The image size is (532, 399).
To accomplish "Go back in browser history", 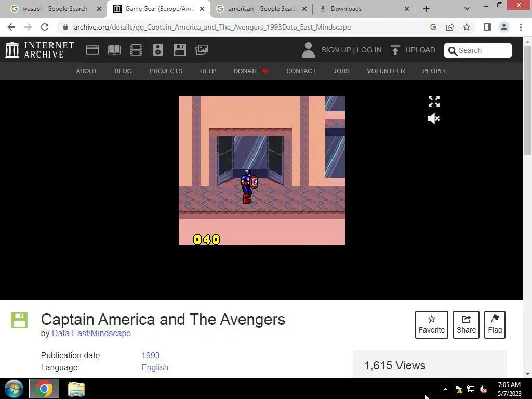I will pyautogui.click(x=11, y=27).
